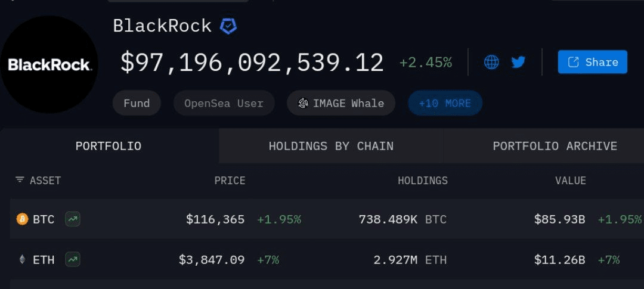Screen dimensions: 644x289
Task: Click the OpenSea User tag
Action: click(x=224, y=103)
